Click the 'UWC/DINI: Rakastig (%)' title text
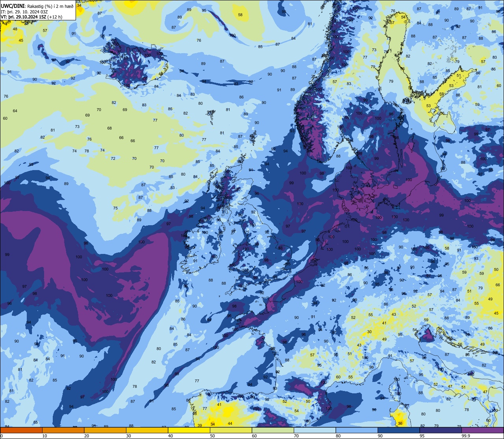 tap(26, 6)
